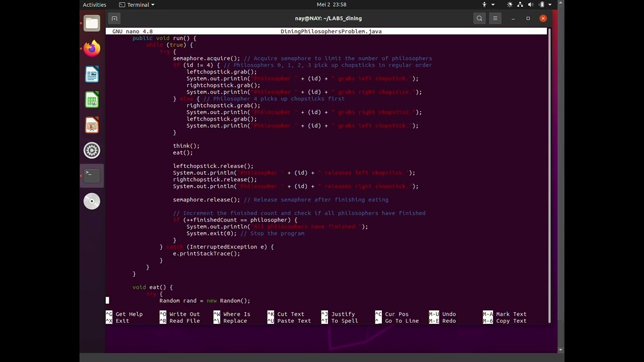This screenshot has width=644, height=362.
Task: Open LibreOffice Writer in the dock
Action: click(92, 74)
